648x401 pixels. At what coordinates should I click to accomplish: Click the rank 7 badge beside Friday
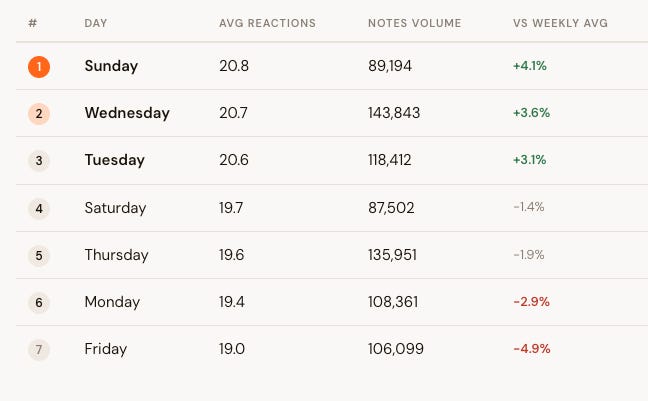click(39, 350)
